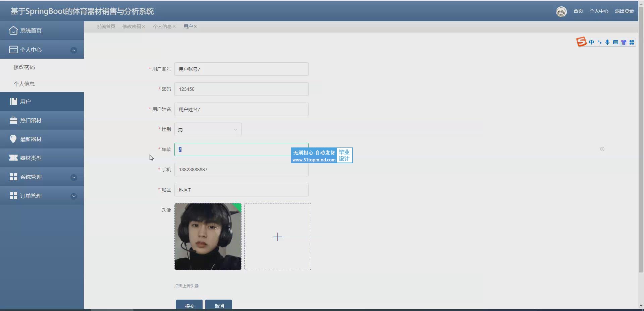
Task: Toggle Sogou punctuation mode icon
Action: point(599,42)
